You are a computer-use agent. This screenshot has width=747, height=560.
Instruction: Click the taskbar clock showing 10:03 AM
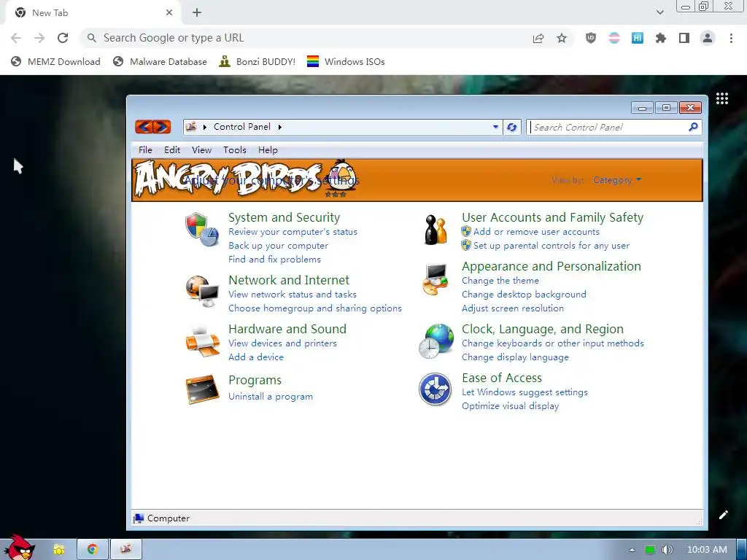707,550
